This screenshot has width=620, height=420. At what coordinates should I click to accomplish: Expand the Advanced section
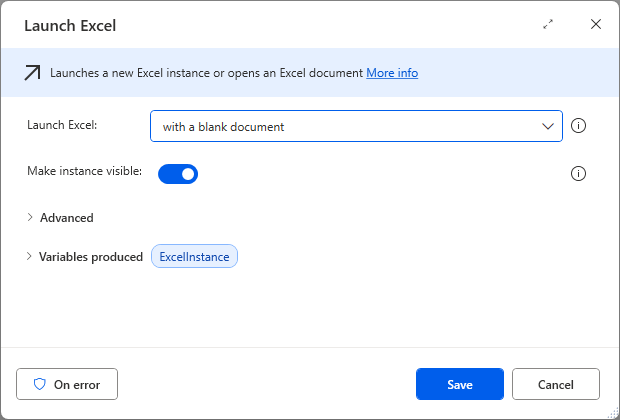[60, 218]
